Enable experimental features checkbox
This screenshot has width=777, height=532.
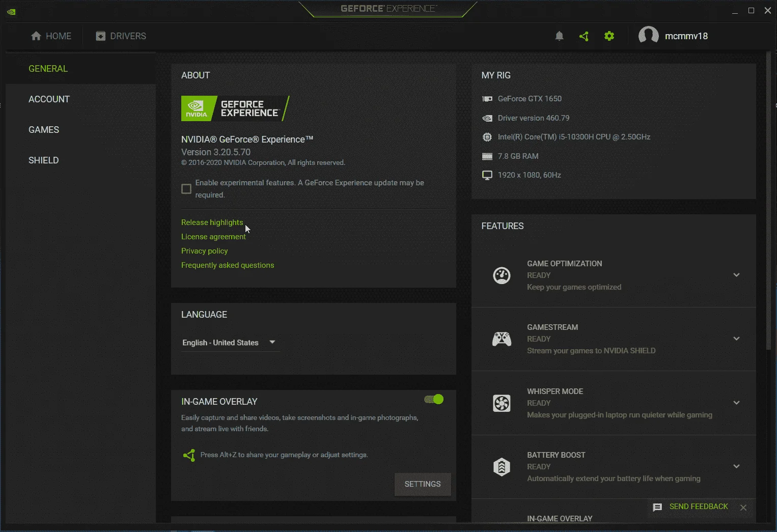coord(186,189)
